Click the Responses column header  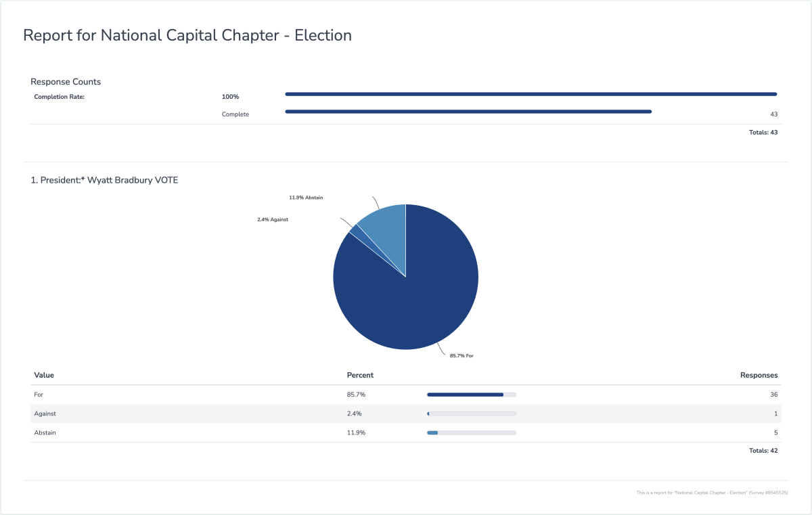tap(759, 375)
